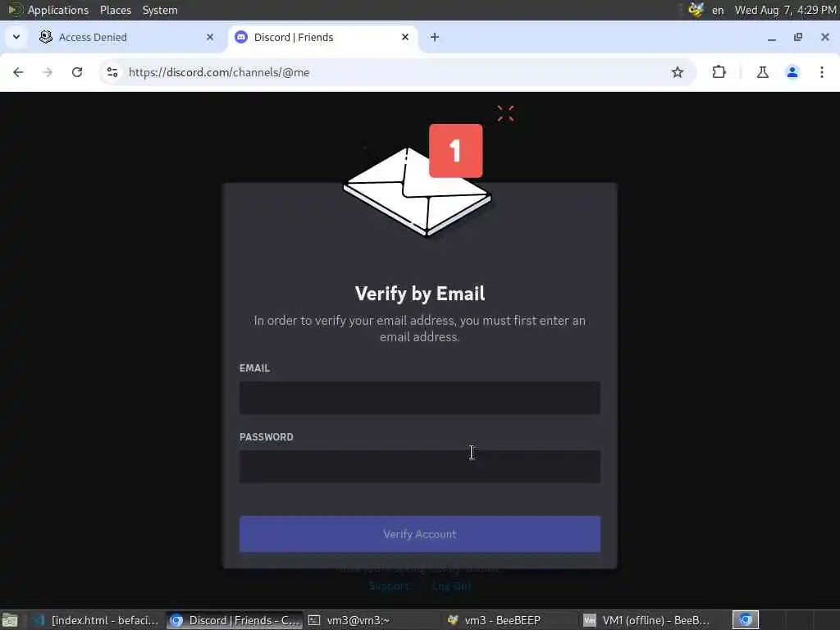This screenshot has width=840, height=630.
Task: Click the address bar URL
Action: point(219,72)
